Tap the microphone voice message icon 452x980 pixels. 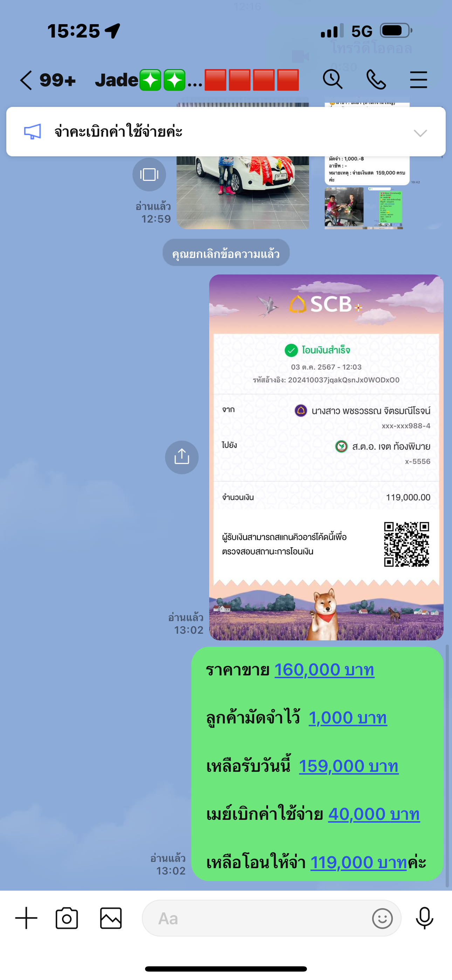coord(425,918)
